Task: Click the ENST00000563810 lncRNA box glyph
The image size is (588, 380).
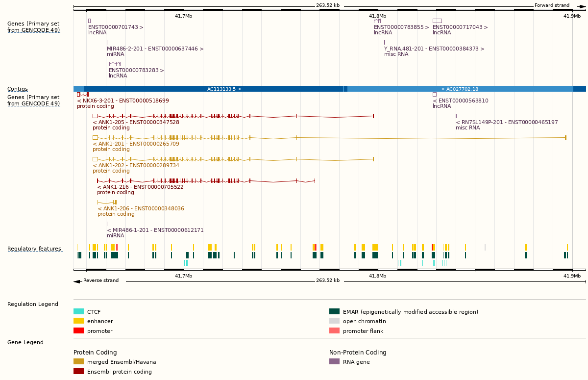Action: tap(434, 94)
